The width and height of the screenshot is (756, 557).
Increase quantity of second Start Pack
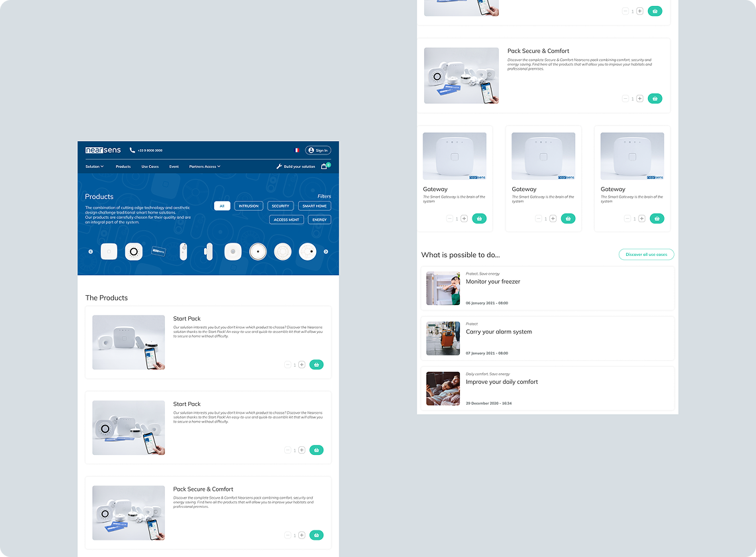[x=302, y=450]
